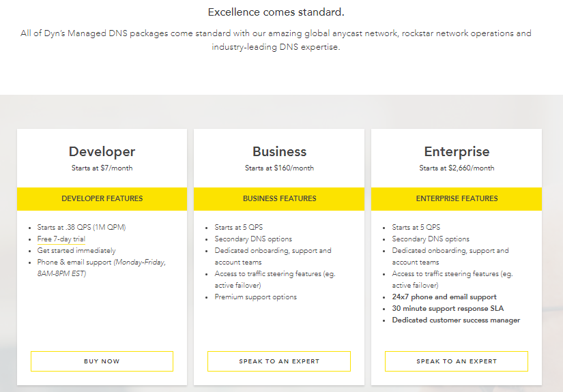Click Speak to an Expert under Enterprise
The width and height of the screenshot is (563, 392).
[457, 361]
